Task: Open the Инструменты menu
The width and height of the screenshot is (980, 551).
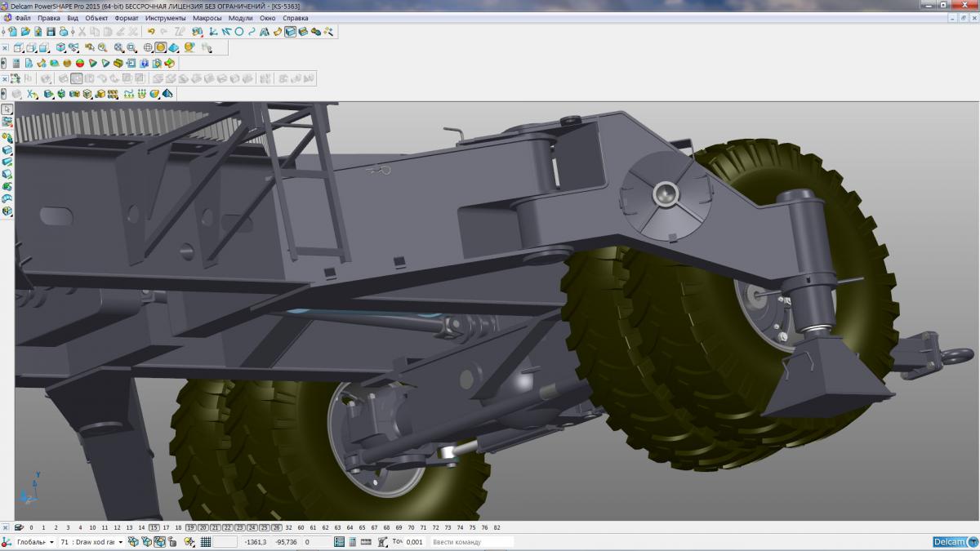Action: [x=166, y=17]
